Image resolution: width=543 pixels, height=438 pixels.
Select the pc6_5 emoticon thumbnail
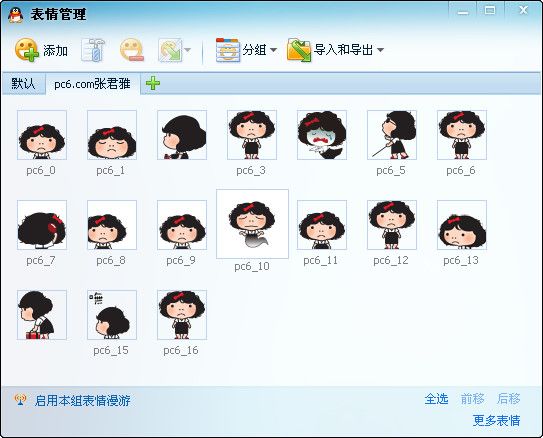point(392,135)
